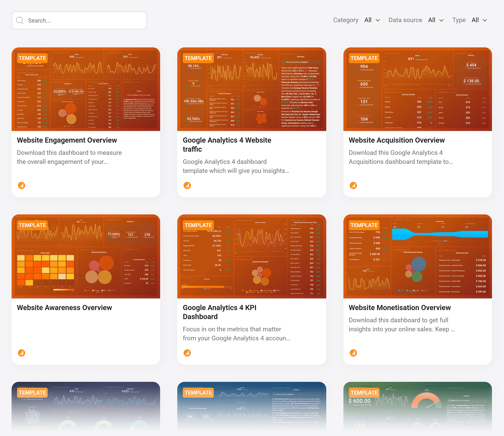Open Google Analytics 4 Website traffic thumbnail
The width and height of the screenshot is (504, 436).
point(252,89)
